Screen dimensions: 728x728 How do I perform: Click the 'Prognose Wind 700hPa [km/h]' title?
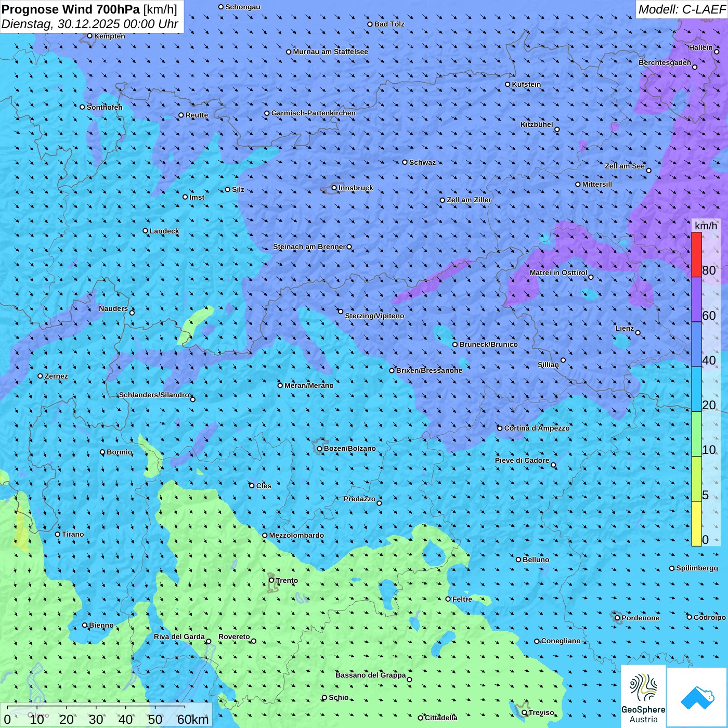89,9
